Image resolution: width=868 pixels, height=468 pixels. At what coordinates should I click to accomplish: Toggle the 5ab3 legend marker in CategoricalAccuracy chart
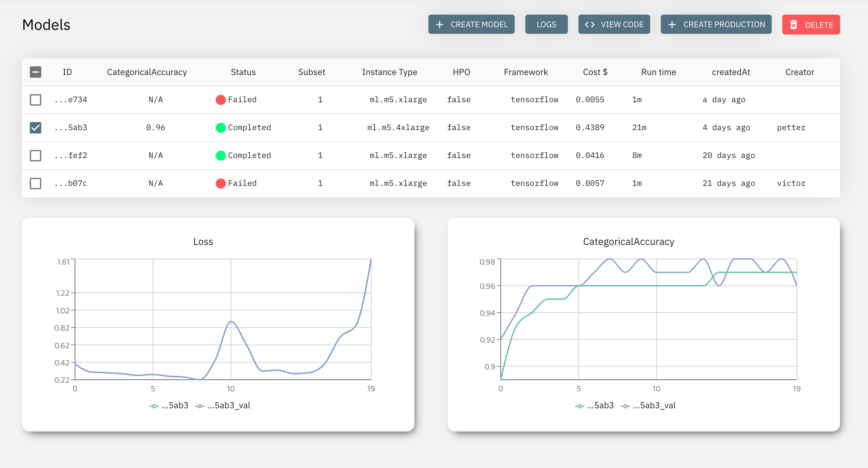[x=579, y=406]
